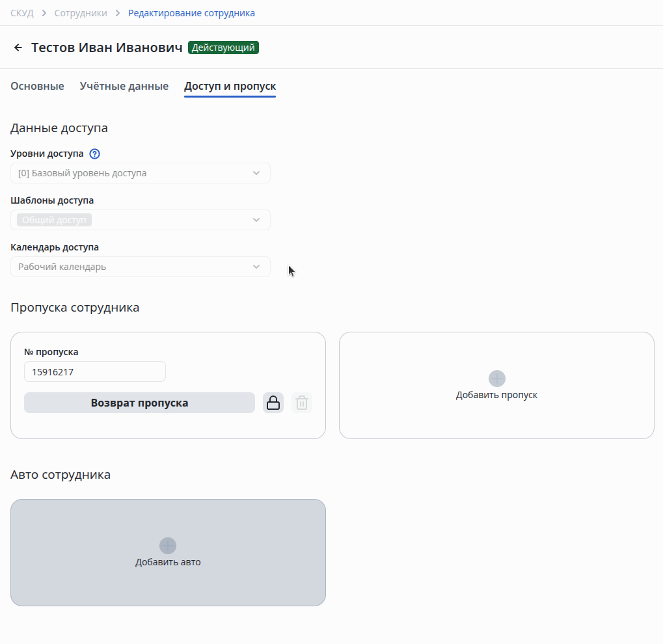Image resolution: width=663 pixels, height=644 pixels.
Task: Click the plus icon above Добавить пропуск
Action: 496,379
